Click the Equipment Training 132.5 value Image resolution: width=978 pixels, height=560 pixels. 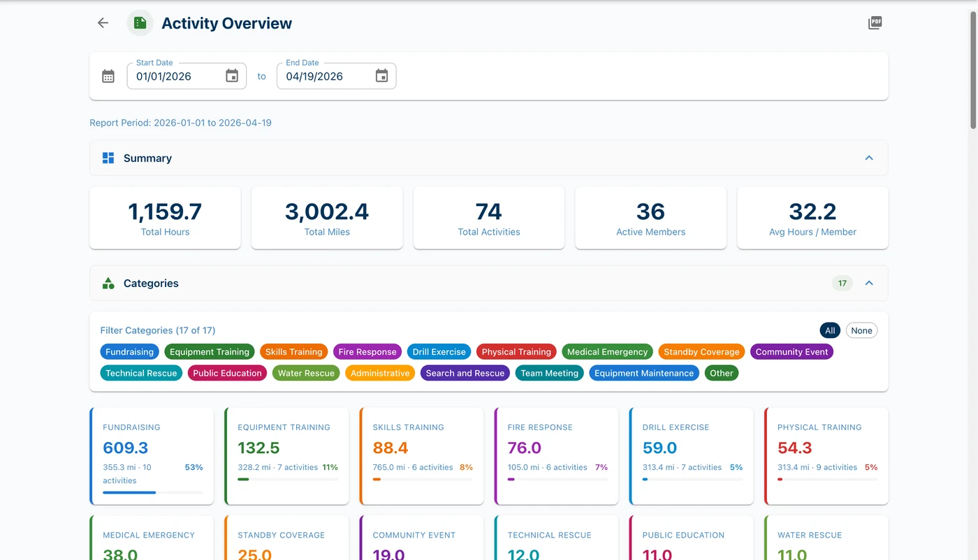click(258, 448)
